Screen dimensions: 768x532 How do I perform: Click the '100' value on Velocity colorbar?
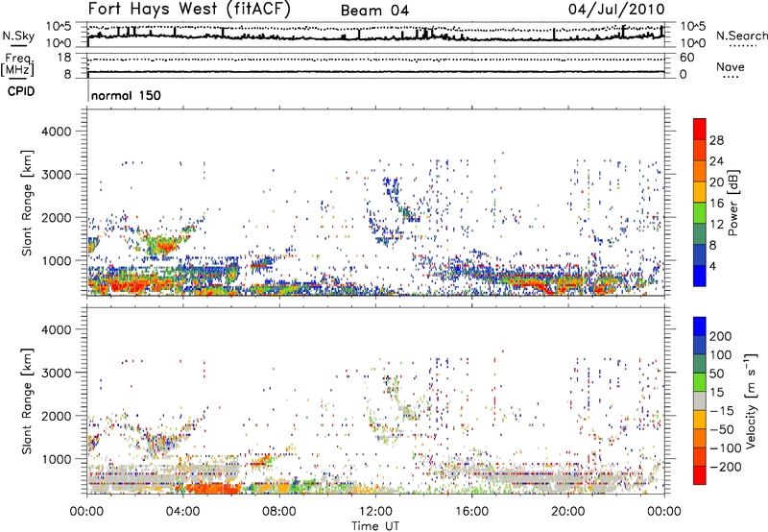[x=721, y=355]
